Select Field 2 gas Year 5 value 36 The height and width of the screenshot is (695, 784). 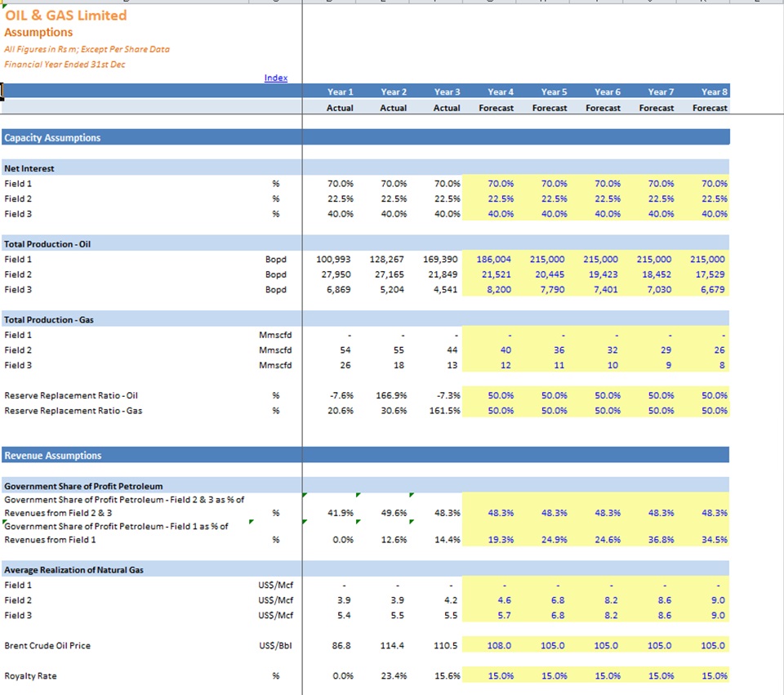559,350
